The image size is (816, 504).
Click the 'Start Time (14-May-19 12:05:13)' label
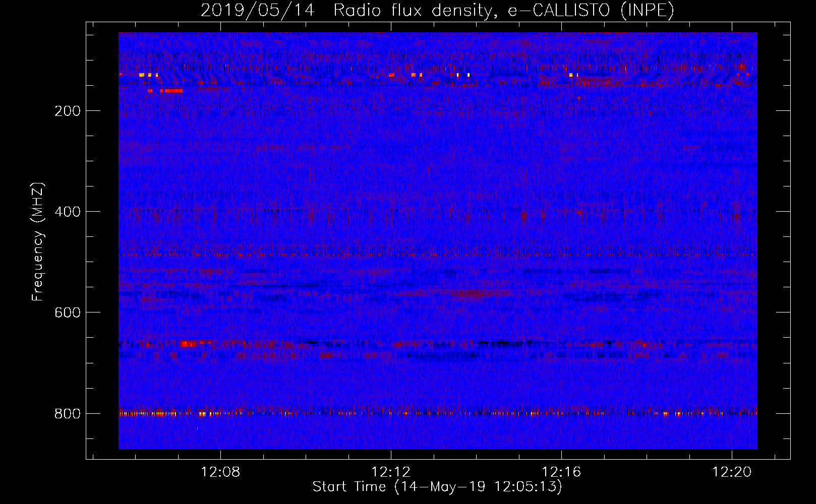coord(437,487)
